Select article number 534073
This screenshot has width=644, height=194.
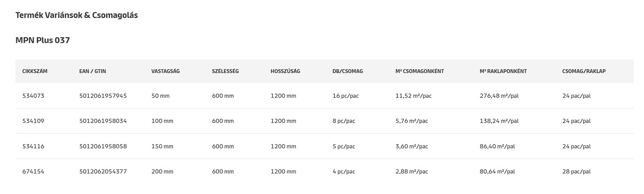tap(33, 96)
